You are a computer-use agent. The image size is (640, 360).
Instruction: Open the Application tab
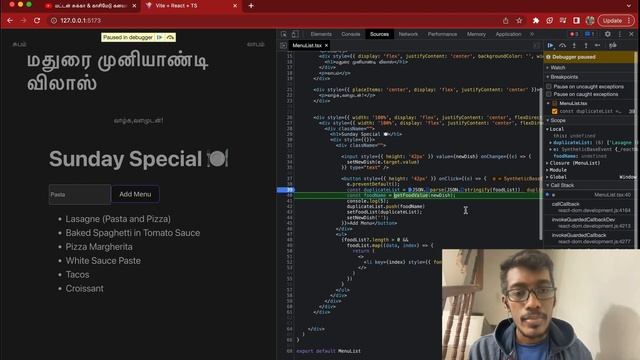coord(508,34)
